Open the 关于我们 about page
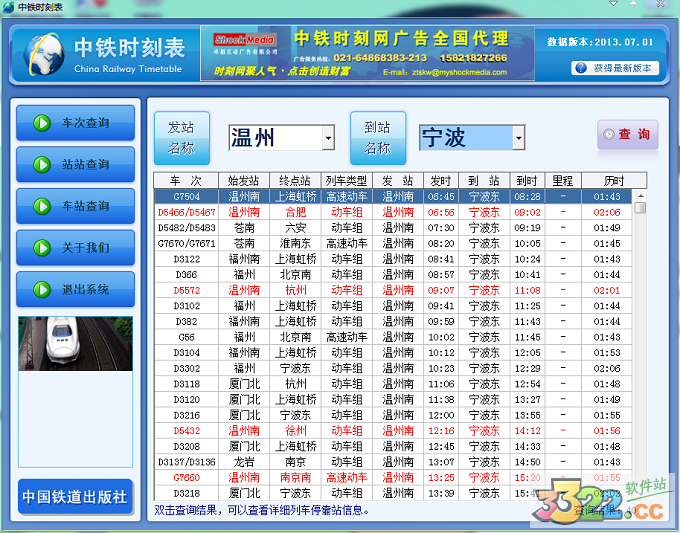Viewport: 680px width, 533px height. pyautogui.click(x=75, y=248)
